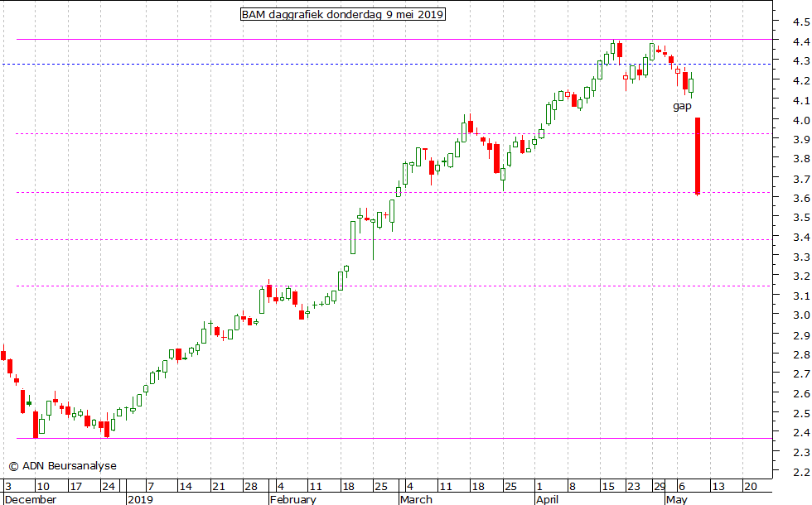Viewport: 812px width, 505px height.
Task: Click the tall green candlestick around 18 February
Action: coord(353,238)
